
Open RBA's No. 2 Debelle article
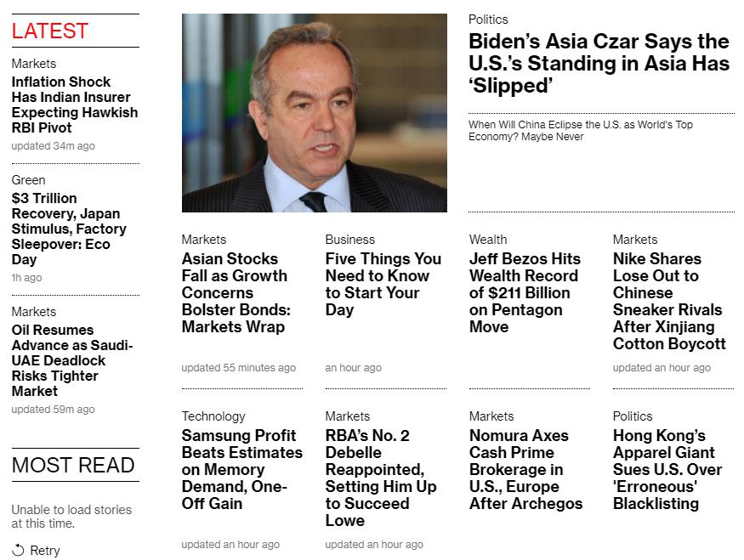380,478
